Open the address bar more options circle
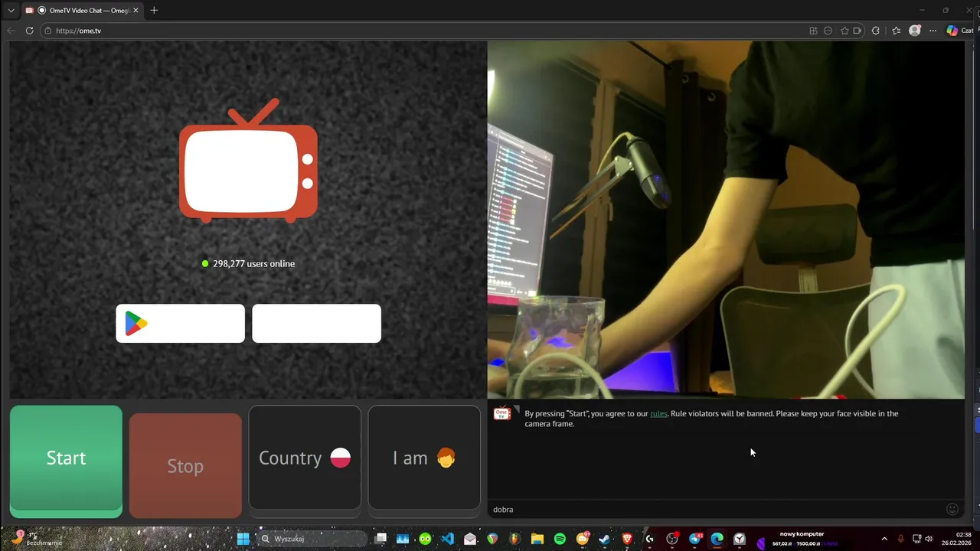Screen dimensions: 980x551 (x=828, y=31)
